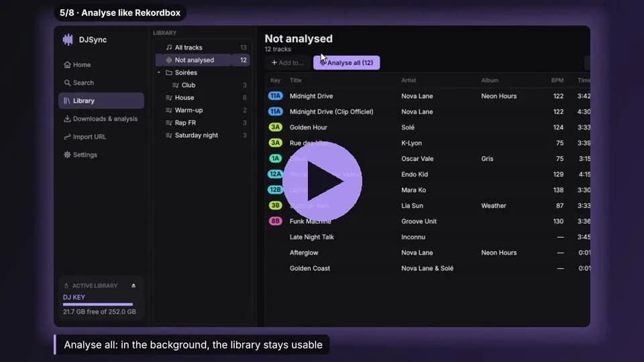This screenshot has height=362, width=644.
Task: Click the All tracks music note icon
Action: coord(169,47)
